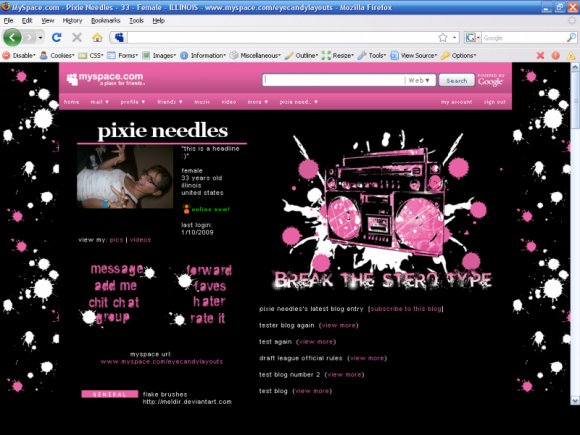Screen dimensions: 580x435
Task: Click the MySpace Search button
Action: (x=457, y=81)
